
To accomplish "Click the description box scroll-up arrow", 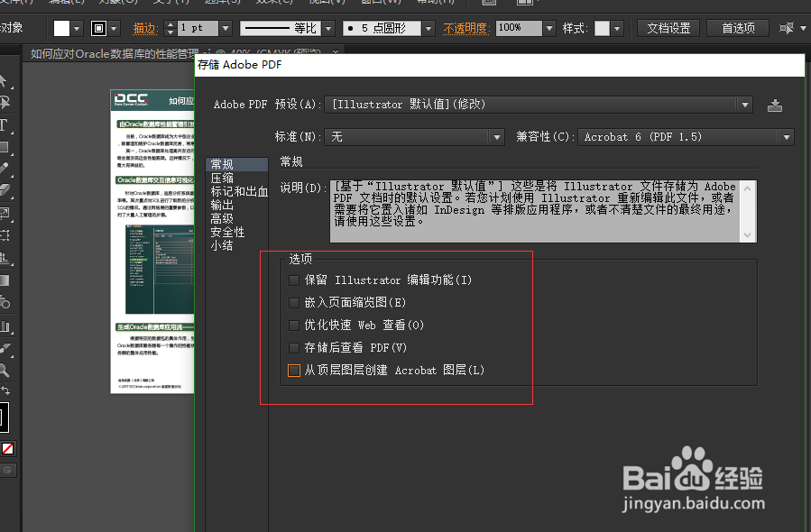I will tap(748, 188).
